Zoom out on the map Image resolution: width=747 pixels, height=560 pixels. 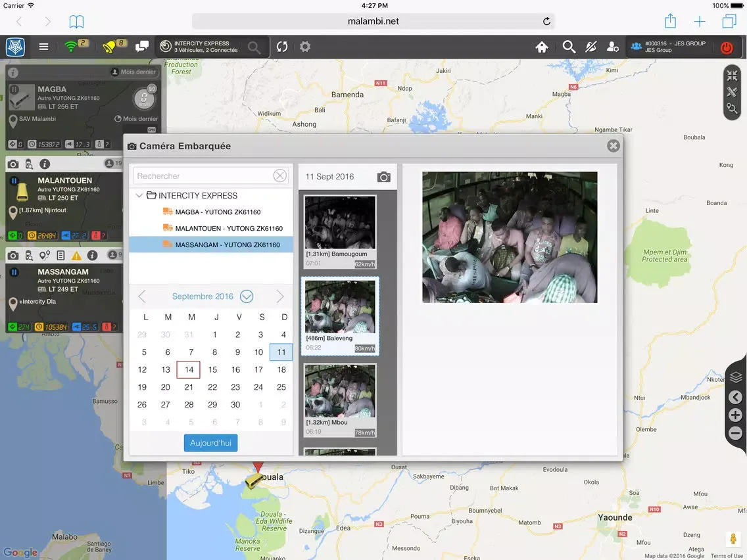point(736,433)
